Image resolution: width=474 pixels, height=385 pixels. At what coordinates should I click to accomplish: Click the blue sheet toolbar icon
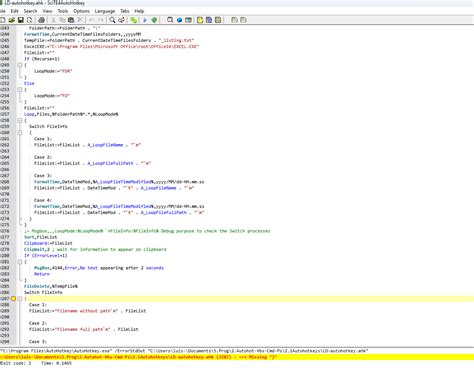point(209,20)
